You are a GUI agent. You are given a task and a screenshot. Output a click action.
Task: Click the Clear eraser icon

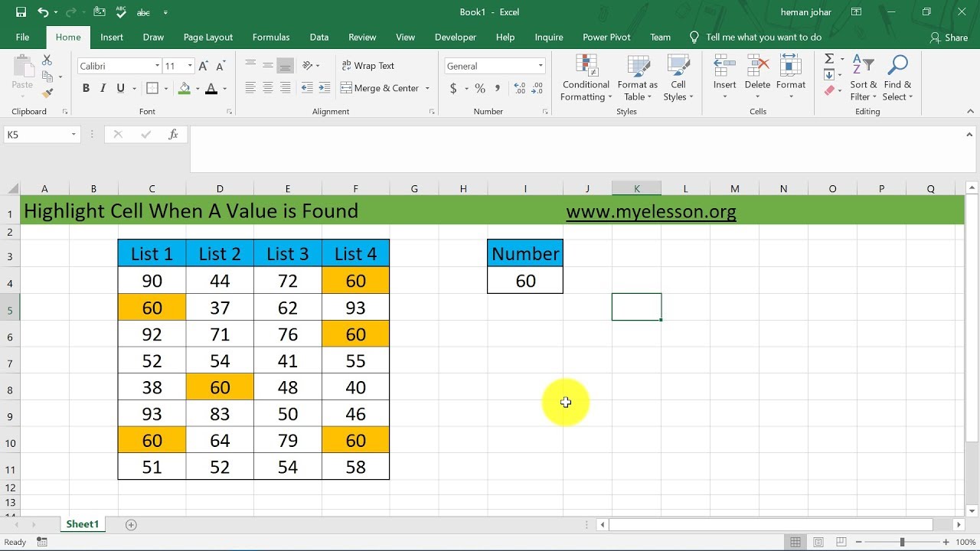click(x=829, y=91)
